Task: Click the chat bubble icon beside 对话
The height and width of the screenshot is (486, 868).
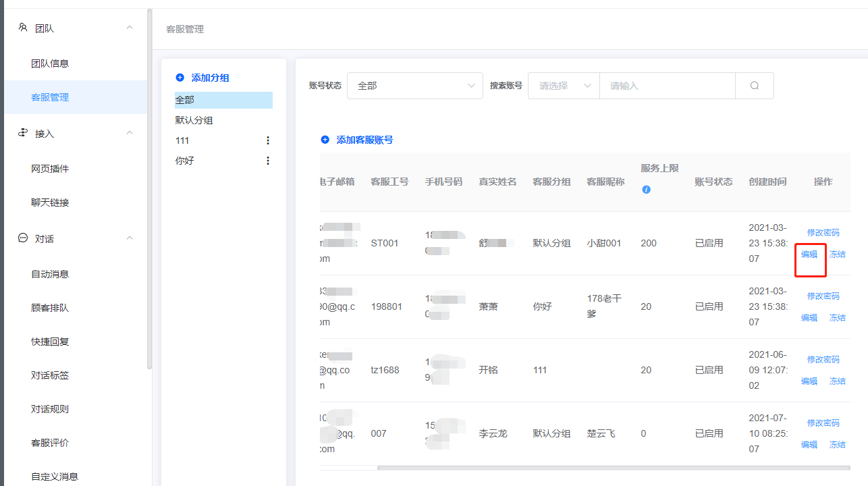Action: pyautogui.click(x=22, y=238)
